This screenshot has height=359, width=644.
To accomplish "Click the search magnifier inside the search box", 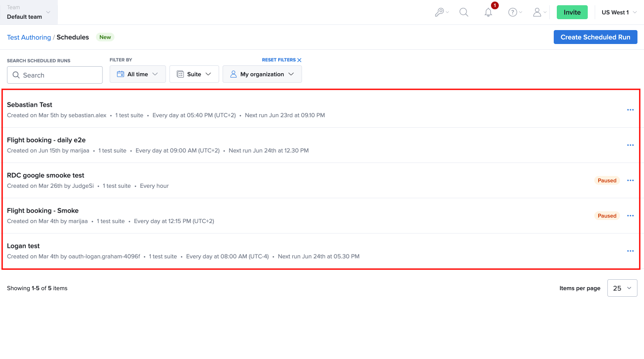I will click(x=16, y=75).
